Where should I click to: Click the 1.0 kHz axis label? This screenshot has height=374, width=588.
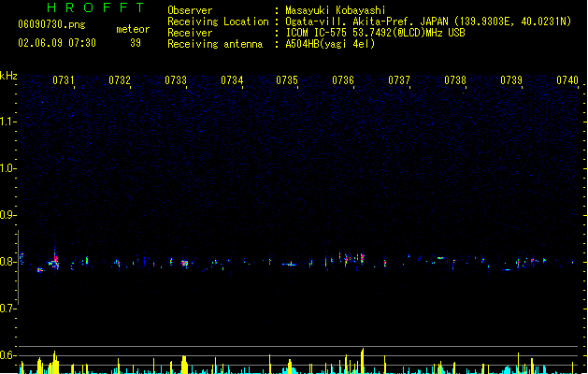[x=7, y=168]
